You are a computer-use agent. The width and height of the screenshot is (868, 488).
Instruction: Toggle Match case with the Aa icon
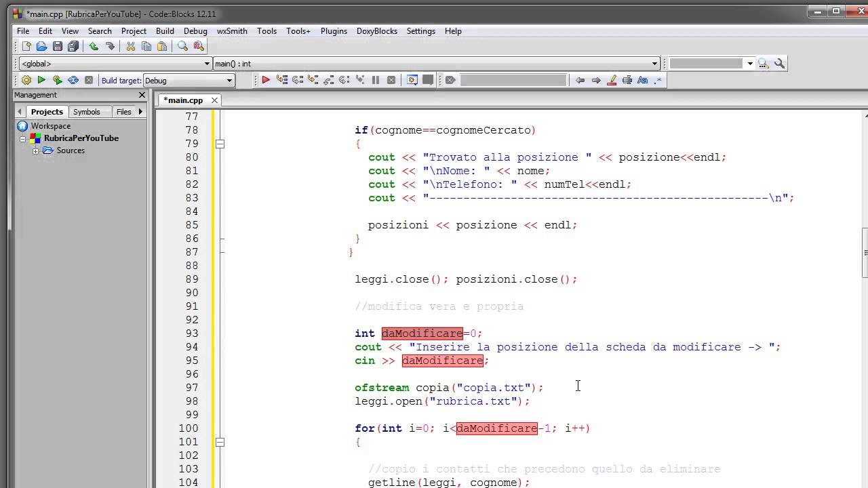(x=642, y=80)
